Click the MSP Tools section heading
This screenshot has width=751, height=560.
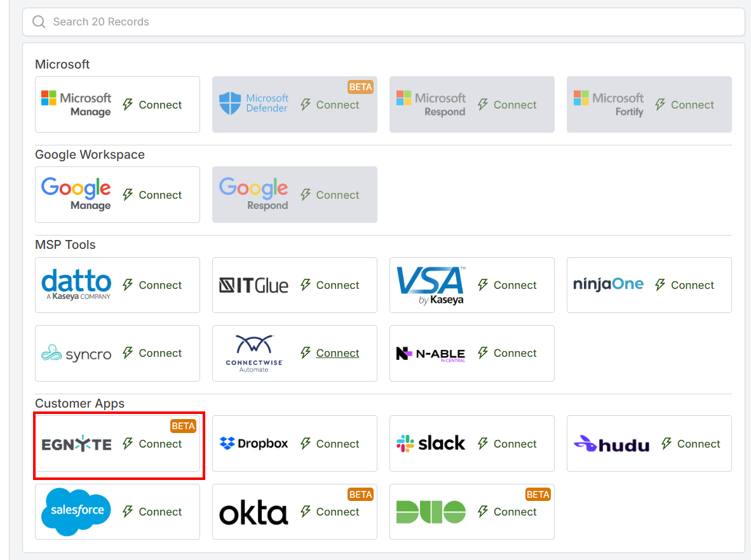(x=65, y=244)
